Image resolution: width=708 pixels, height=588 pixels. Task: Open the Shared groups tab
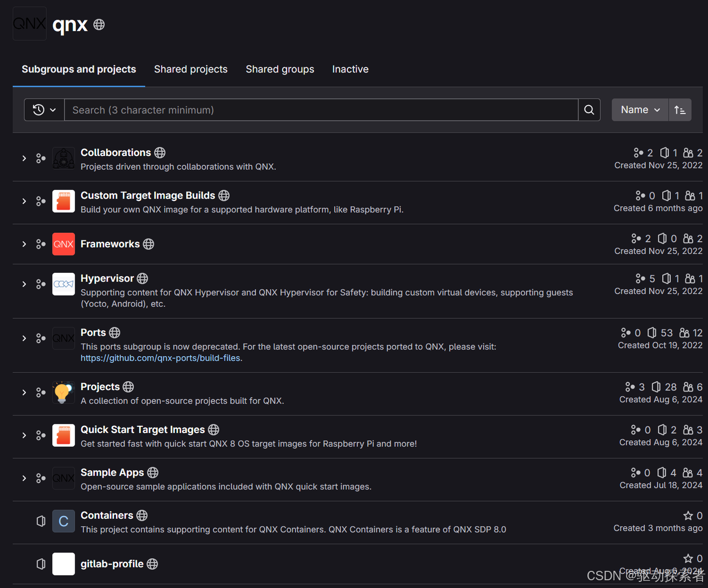[x=280, y=69]
